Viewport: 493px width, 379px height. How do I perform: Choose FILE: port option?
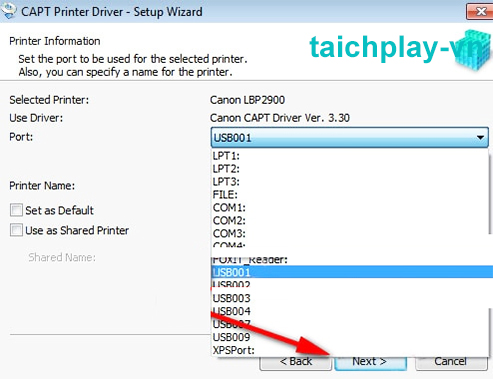350,195
